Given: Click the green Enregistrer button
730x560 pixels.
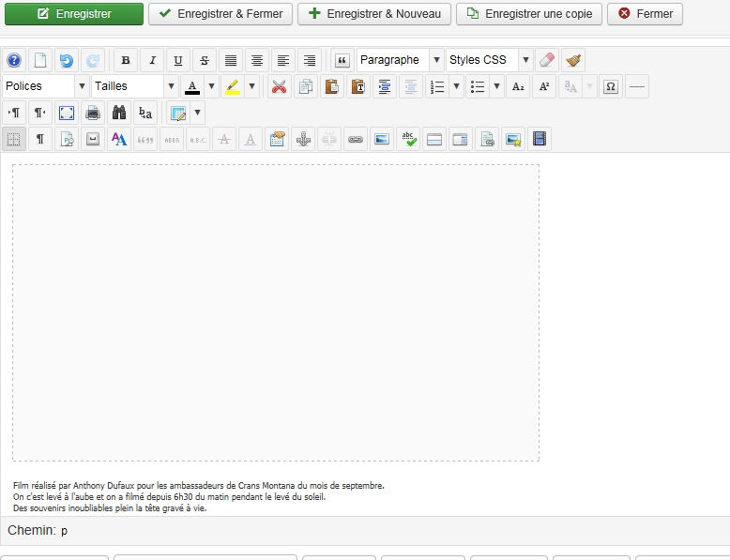Looking at the screenshot, I should 74,14.
